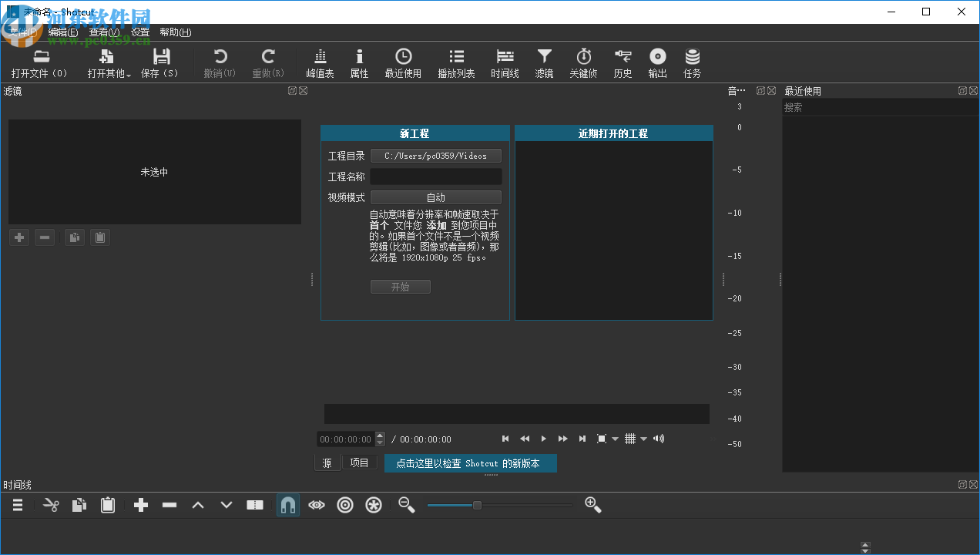The height and width of the screenshot is (555, 980).
Task: Toggle ripple edit mode in the timeline
Action: click(344, 505)
